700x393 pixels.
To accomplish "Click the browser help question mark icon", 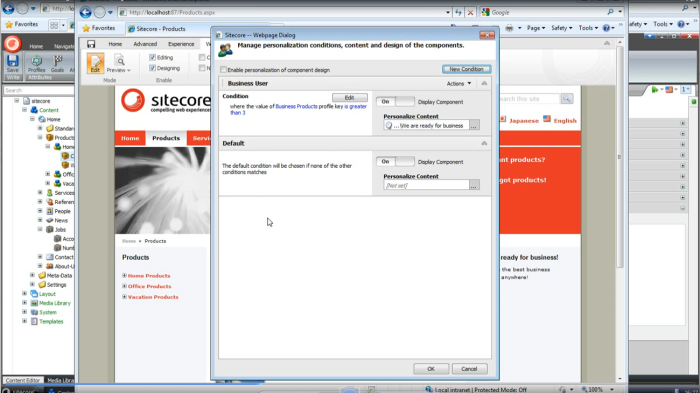I will pyautogui.click(x=606, y=28).
